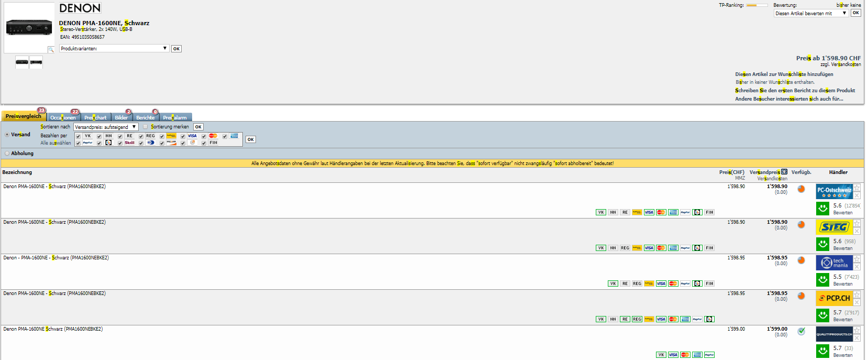Open the Preisalarm tab
868x360 pixels.
[175, 117]
